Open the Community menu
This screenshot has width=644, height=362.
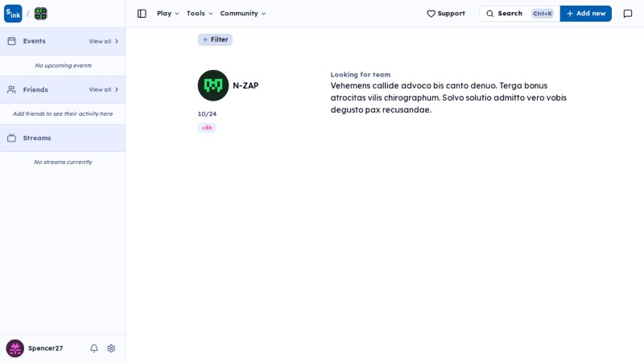243,14
